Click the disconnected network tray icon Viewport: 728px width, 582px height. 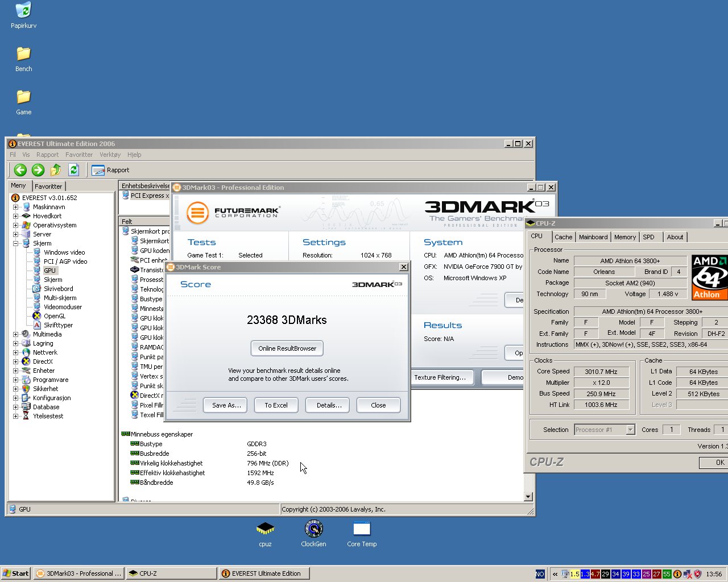pyautogui.click(x=688, y=574)
